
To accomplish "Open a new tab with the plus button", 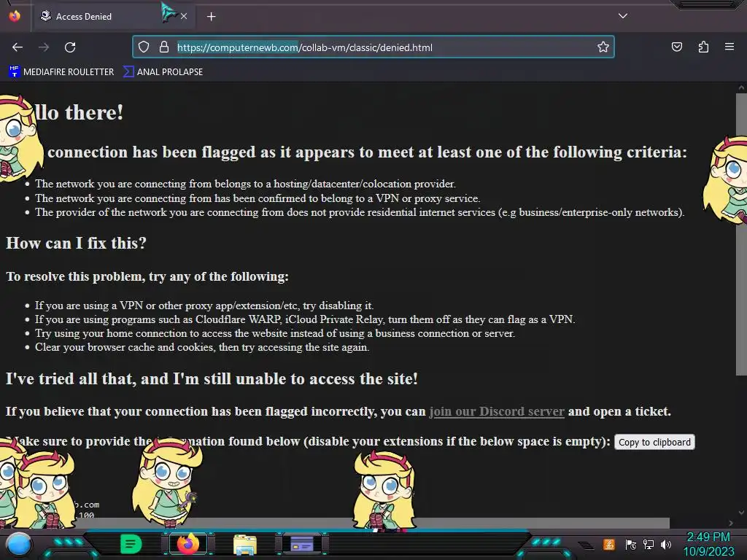I will pyautogui.click(x=211, y=17).
